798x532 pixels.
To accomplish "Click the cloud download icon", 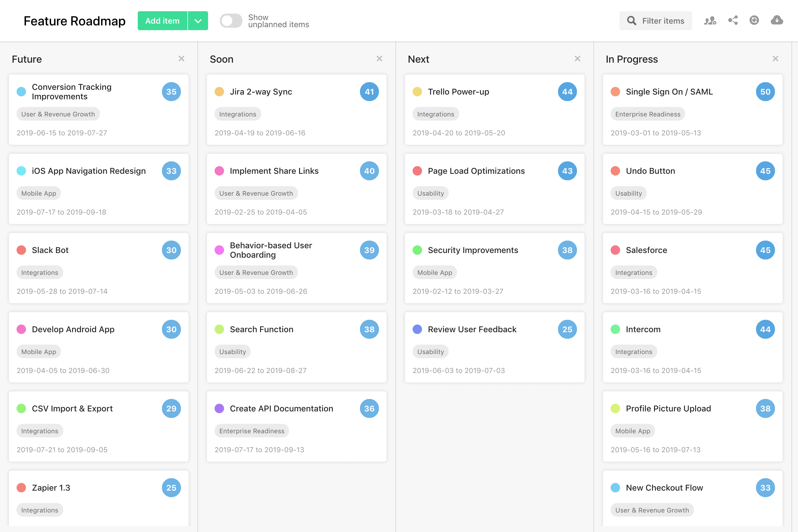I will pos(776,20).
